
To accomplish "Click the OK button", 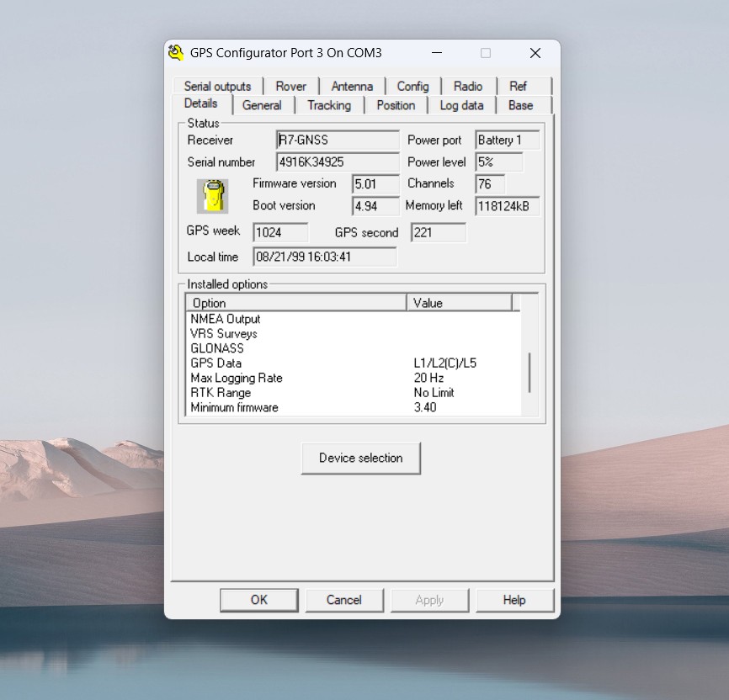I will pyautogui.click(x=258, y=600).
